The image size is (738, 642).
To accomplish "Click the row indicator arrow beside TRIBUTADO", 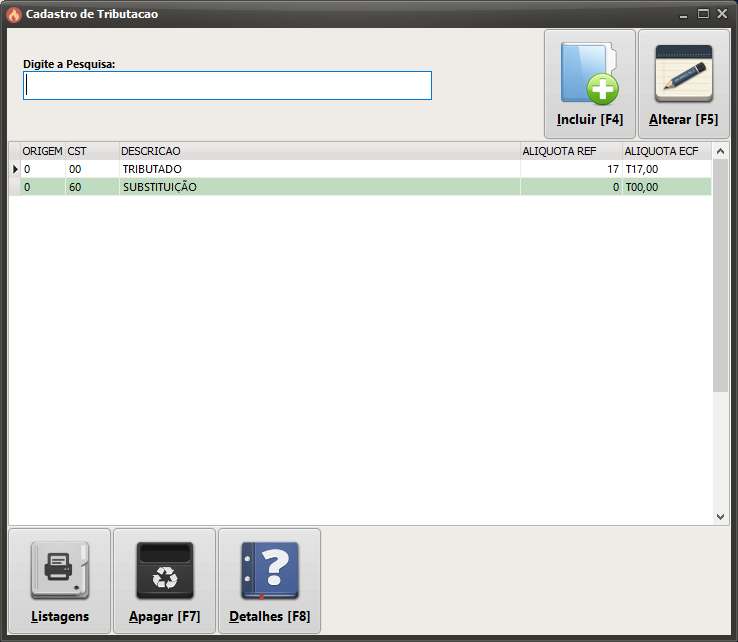I will tap(15, 169).
